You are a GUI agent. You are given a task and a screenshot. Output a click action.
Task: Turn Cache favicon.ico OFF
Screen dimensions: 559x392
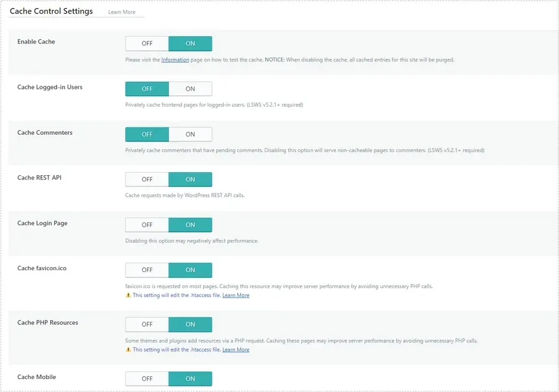(147, 270)
